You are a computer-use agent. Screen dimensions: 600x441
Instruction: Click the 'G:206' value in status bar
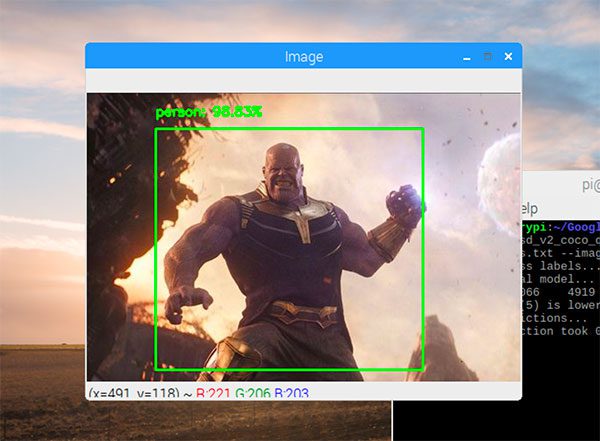click(x=253, y=393)
